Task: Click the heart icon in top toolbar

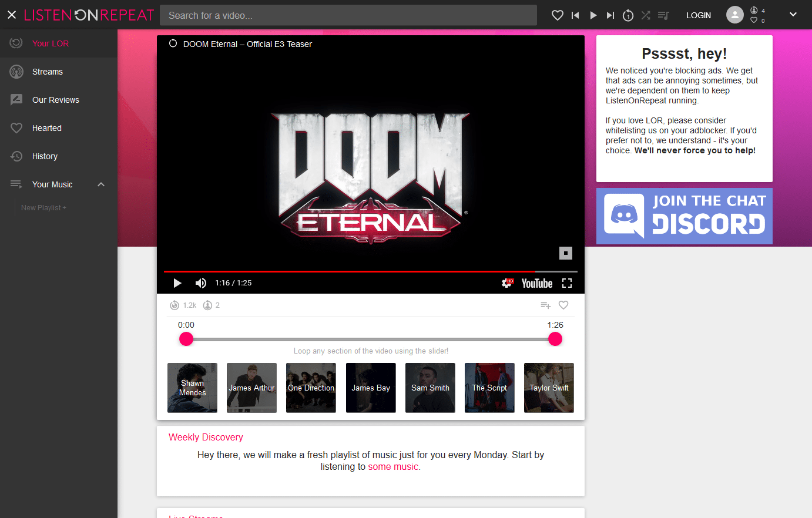Action: tap(558, 15)
